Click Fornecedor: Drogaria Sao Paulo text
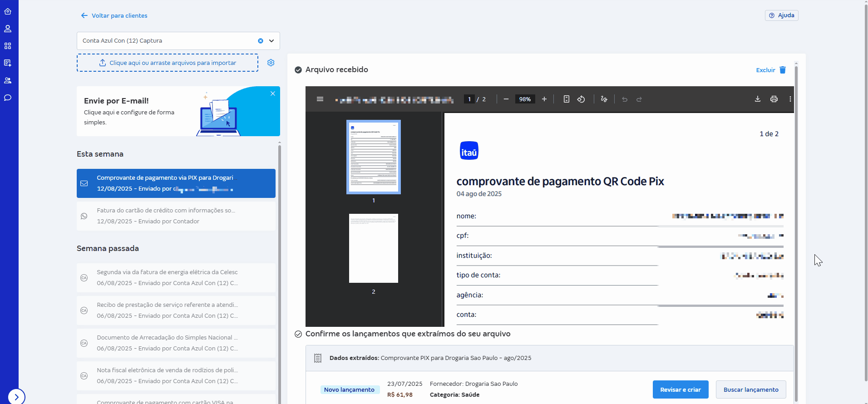This screenshot has width=868, height=404. point(473,384)
